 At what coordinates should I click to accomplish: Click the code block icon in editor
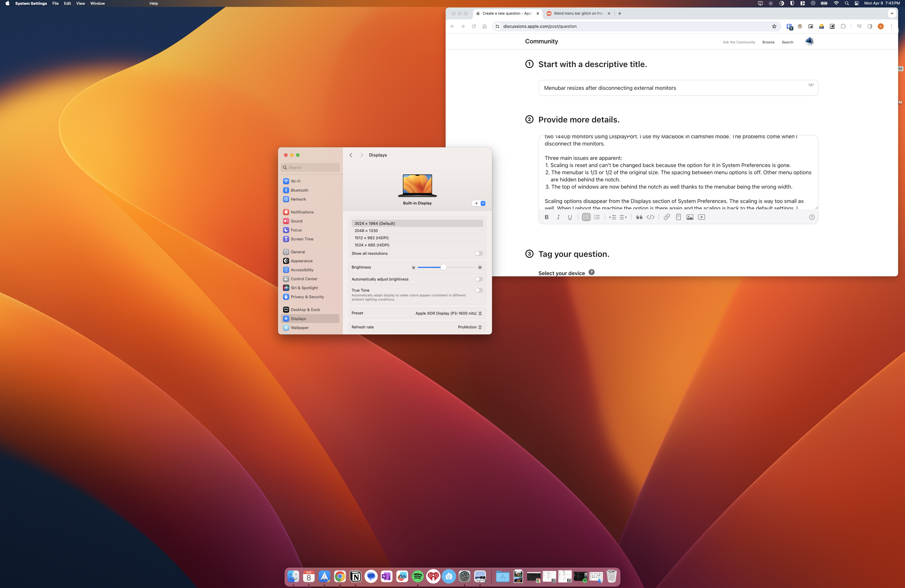651,217
